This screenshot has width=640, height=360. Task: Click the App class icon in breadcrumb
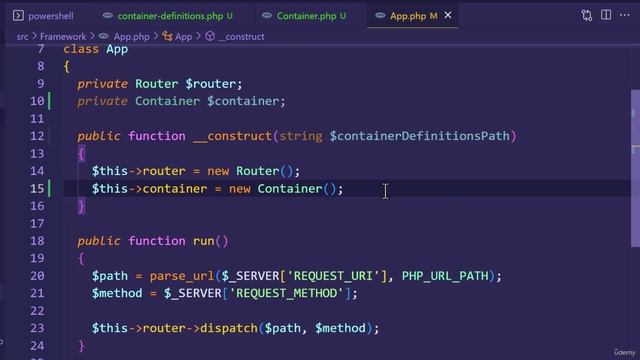[x=167, y=36]
